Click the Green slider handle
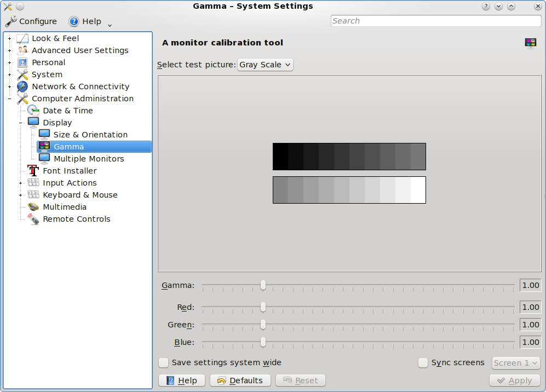The height and width of the screenshot is (392, 546). click(263, 325)
